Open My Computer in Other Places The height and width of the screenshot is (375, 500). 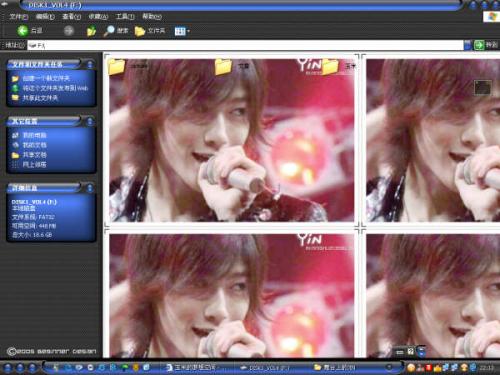(34, 135)
